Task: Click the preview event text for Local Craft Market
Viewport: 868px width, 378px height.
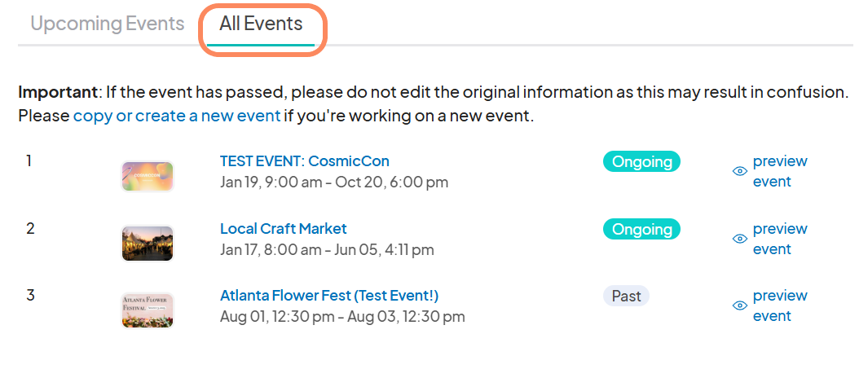Action: coord(779,239)
